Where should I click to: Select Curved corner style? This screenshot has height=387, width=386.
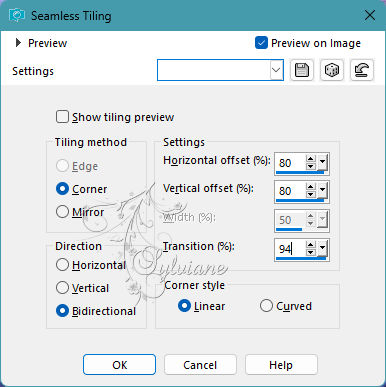click(266, 306)
